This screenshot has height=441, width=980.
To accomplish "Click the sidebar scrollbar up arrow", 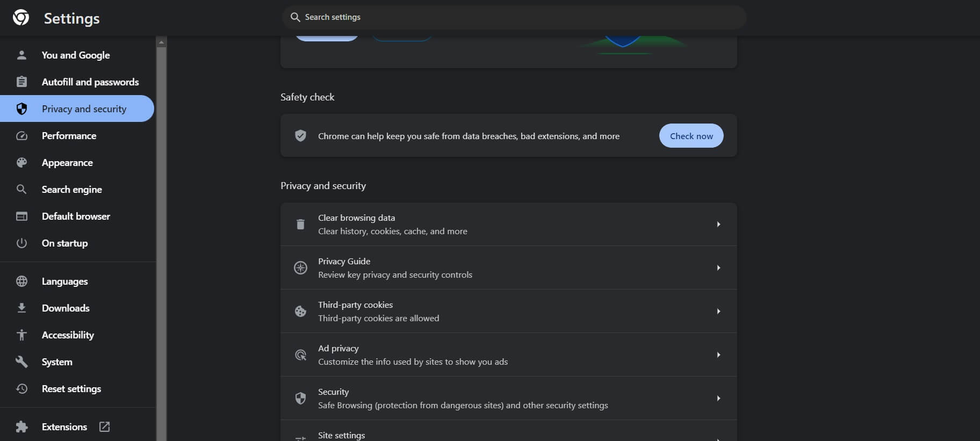I will [161, 42].
